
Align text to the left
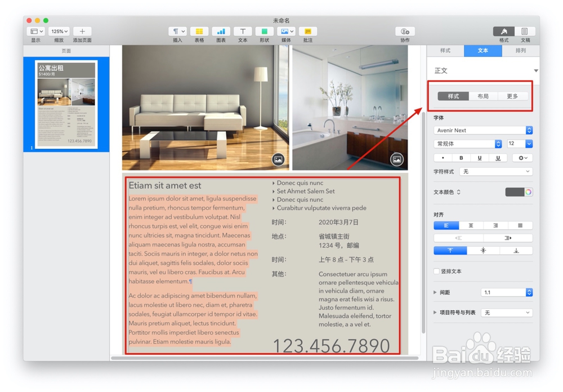(x=446, y=225)
